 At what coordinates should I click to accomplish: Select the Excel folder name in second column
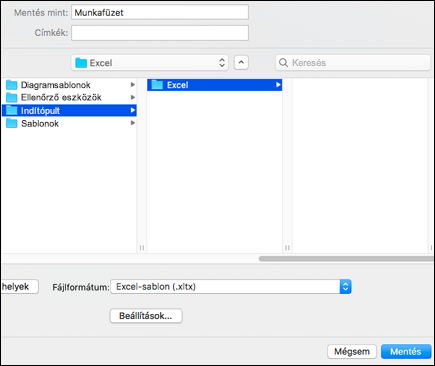pyautogui.click(x=178, y=85)
